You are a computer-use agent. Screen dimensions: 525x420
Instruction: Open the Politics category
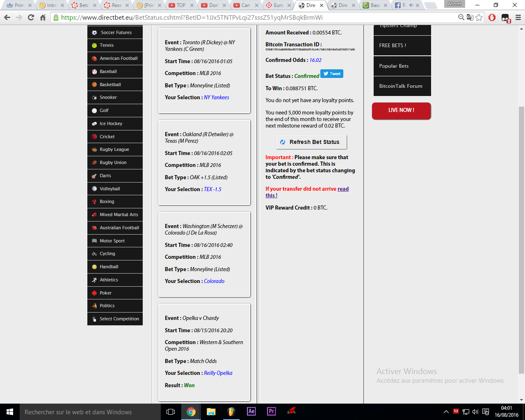tap(115, 306)
